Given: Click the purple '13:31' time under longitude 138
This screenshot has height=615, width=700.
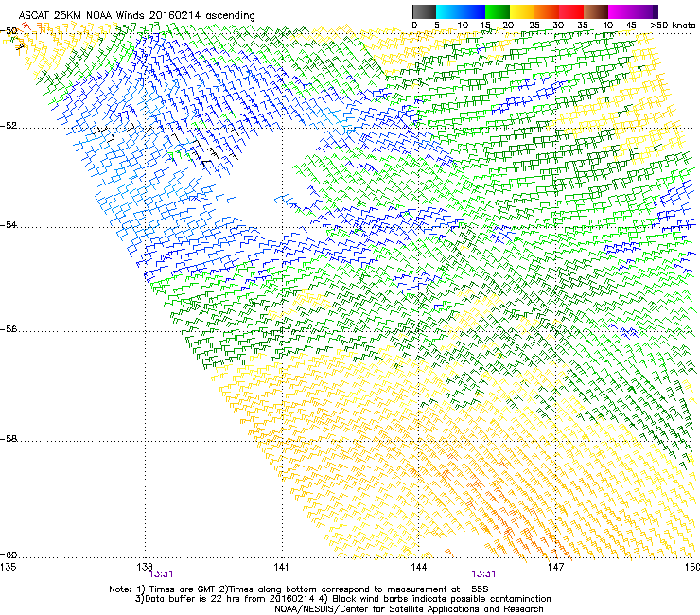Looking at the screenshot, I should pyautogui.click(x=161, y=574).
